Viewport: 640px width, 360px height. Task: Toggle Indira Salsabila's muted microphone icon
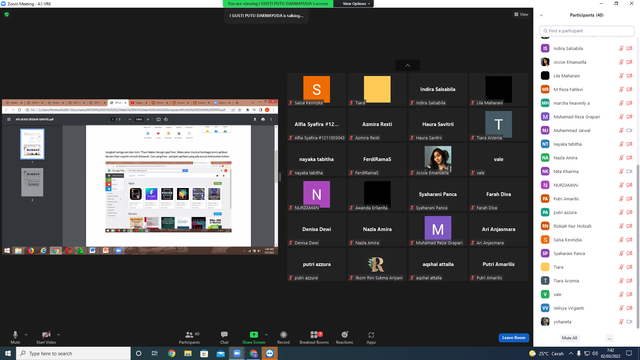click(621, 48)
